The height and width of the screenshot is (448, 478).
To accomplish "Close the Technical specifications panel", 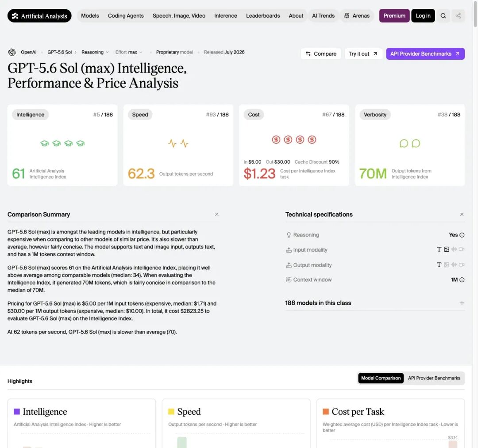I will pyautogui.click(x=462, y=214).
